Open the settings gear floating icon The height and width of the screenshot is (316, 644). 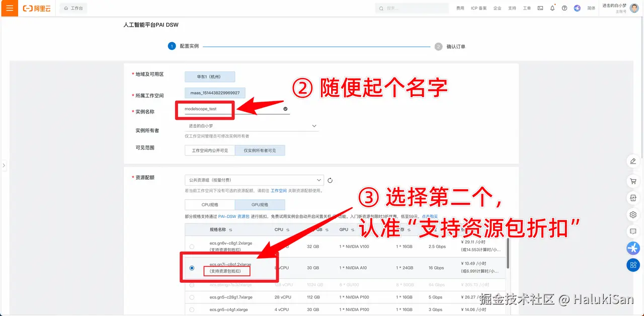(633, 214)
